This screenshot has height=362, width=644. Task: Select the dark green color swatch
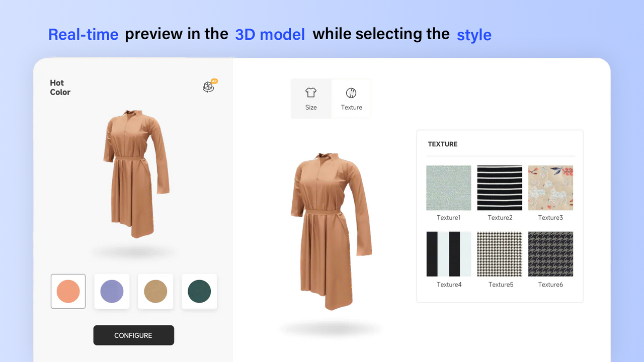tap(199, 291)
